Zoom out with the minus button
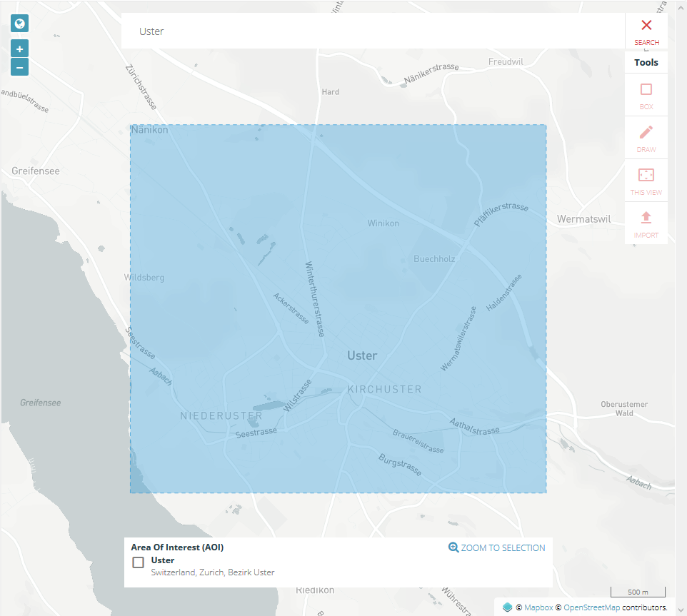Screen dimensions: 687x616 [x=19, y=68]
